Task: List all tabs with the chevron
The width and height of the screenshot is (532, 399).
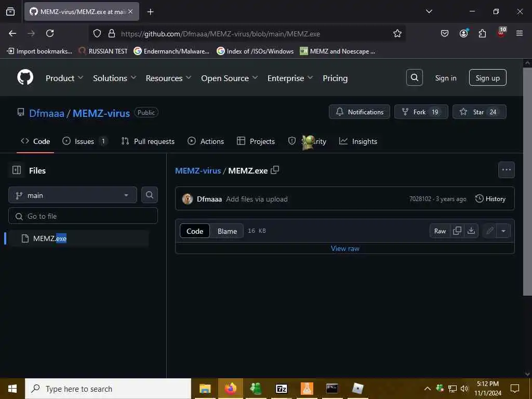Action: [x=429, y=11]
